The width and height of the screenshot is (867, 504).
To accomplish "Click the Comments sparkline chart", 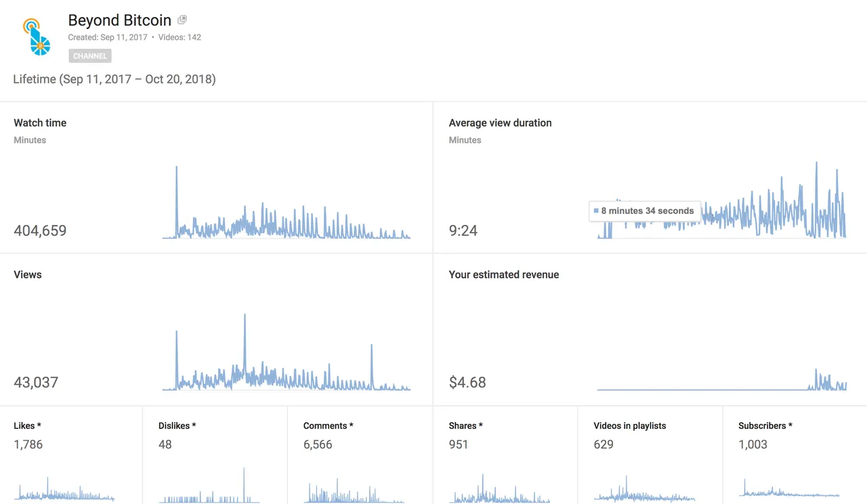I will point(354,489).
